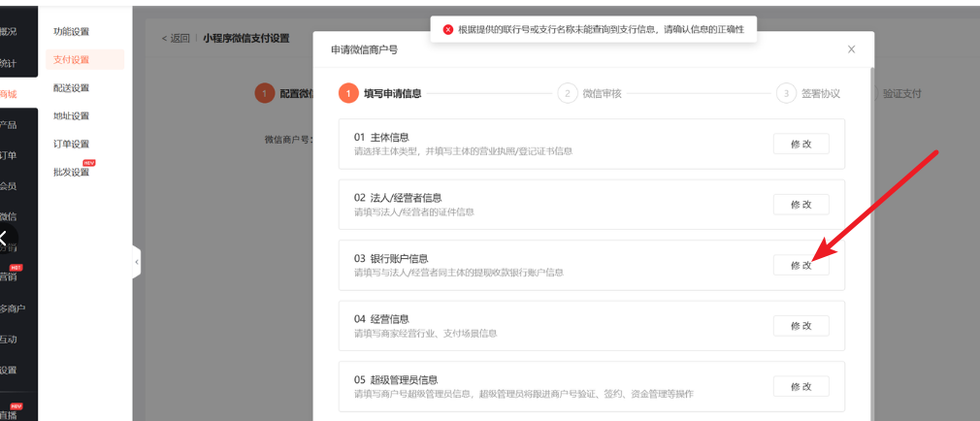This screenshot has height=421, width=980.
Task: Click the 05 超级管理员信息 heading
Action: (x=396, y=379)
